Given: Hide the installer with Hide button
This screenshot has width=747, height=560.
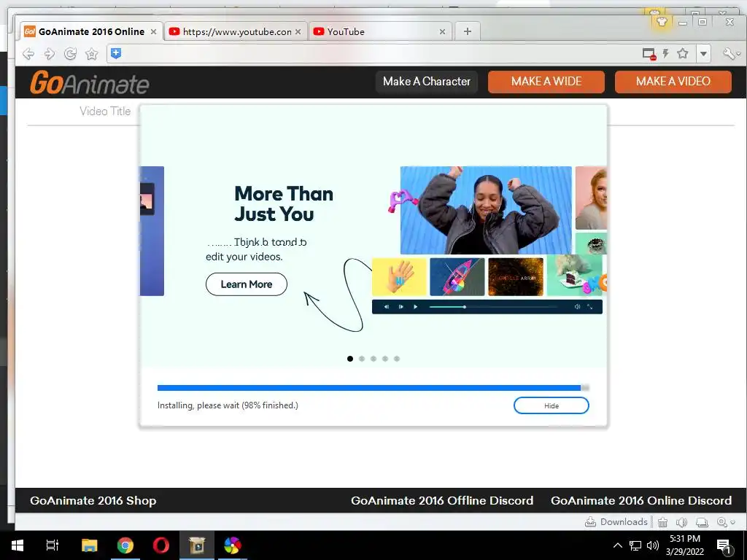Looking at the screenshot, I should click(x=551, y=405).
